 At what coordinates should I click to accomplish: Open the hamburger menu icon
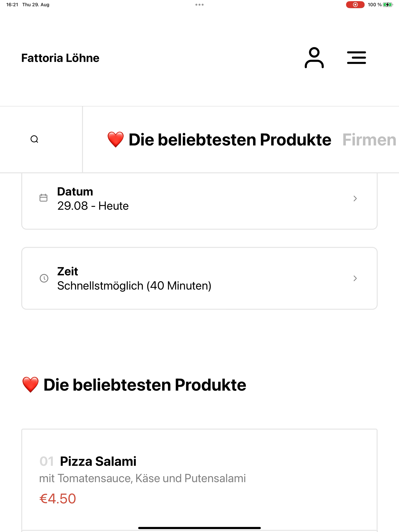[x=356, y=58]
